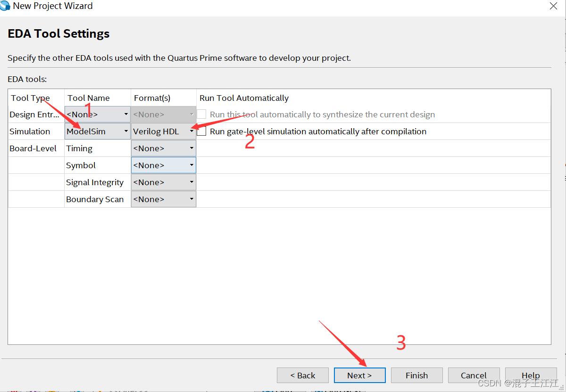Viewport: 566px width, 392px height.
Task: Open the Design Entry tool name dropdown
Action: [97, 114]
